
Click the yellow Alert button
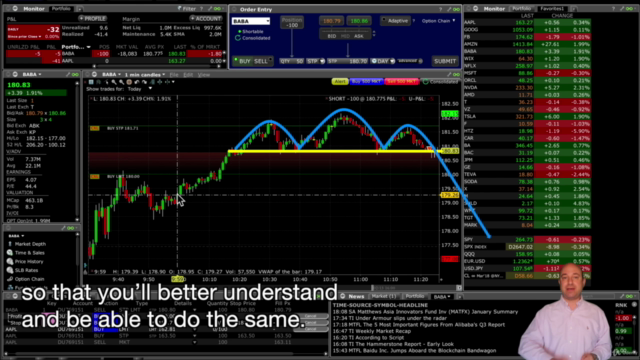[x=340, y=82]
